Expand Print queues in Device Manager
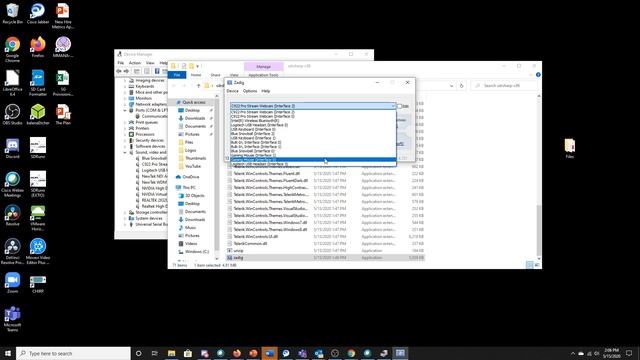Image resolution: width=640 pixels, height=360 pixels. point(125,122)
